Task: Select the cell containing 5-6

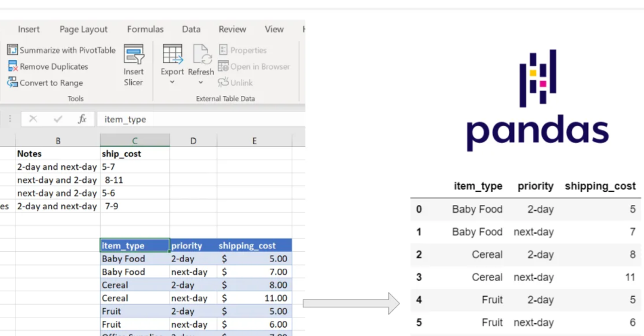Action: pos(135,193)
